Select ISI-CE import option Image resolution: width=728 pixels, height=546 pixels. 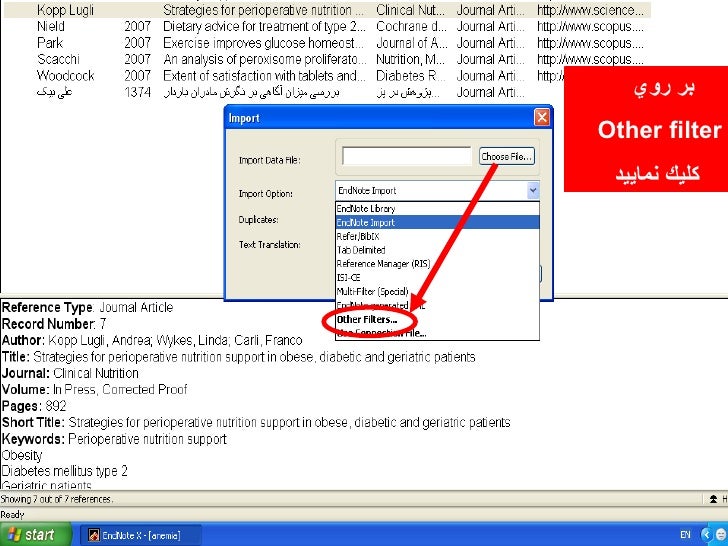[437, 278]
